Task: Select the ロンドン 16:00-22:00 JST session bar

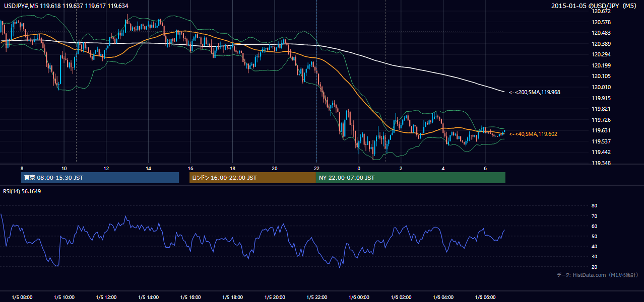Action: coord(252,178)
